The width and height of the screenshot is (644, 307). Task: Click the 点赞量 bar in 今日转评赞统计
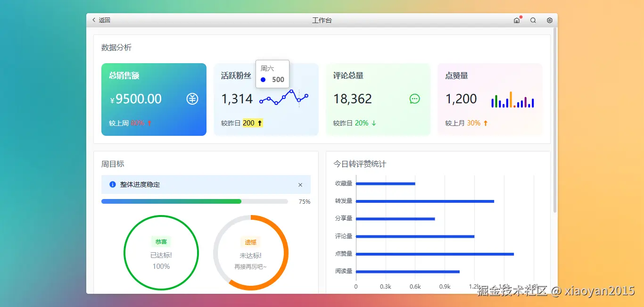pyautogui.click(x=435, y=254)
